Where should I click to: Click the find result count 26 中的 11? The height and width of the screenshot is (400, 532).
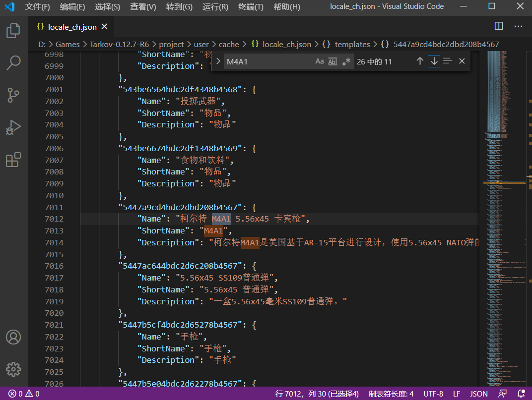coord(374,61)
